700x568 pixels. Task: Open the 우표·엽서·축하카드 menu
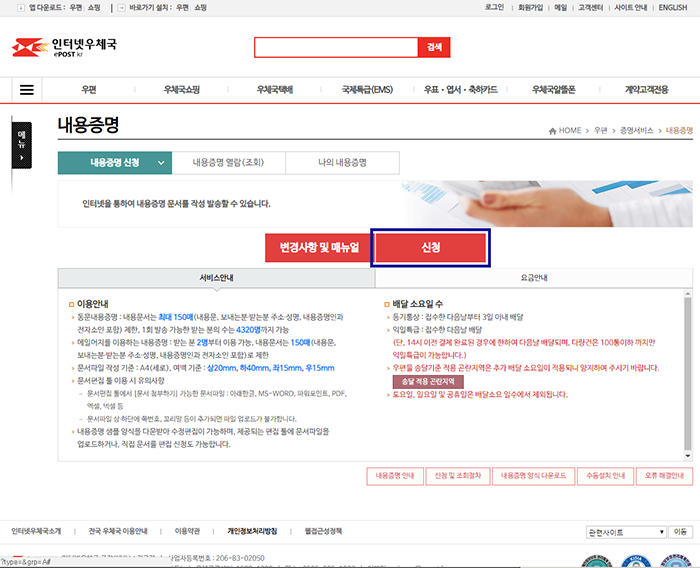461,90
